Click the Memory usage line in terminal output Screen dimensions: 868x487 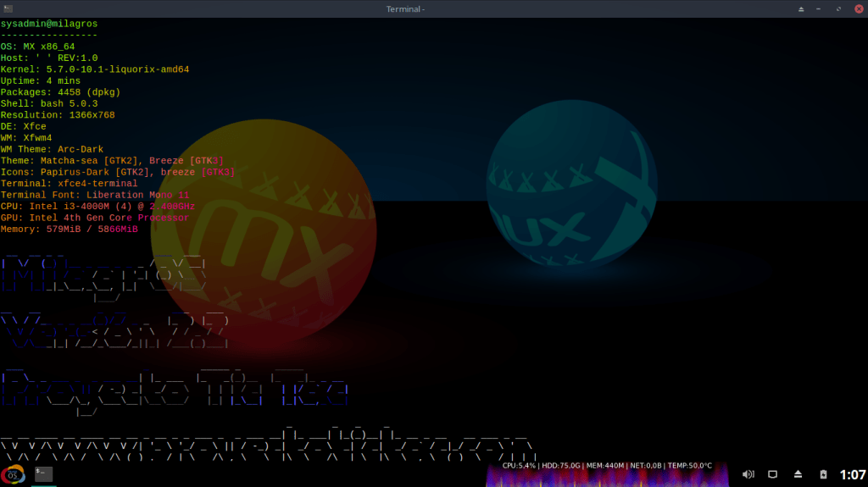click(x=70, y=230)
